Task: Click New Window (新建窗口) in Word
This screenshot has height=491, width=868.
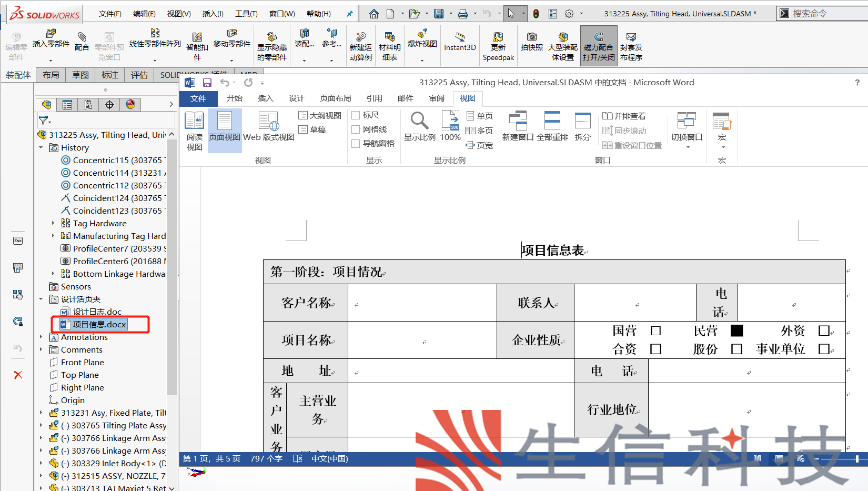Action: (x=518, y=127)
